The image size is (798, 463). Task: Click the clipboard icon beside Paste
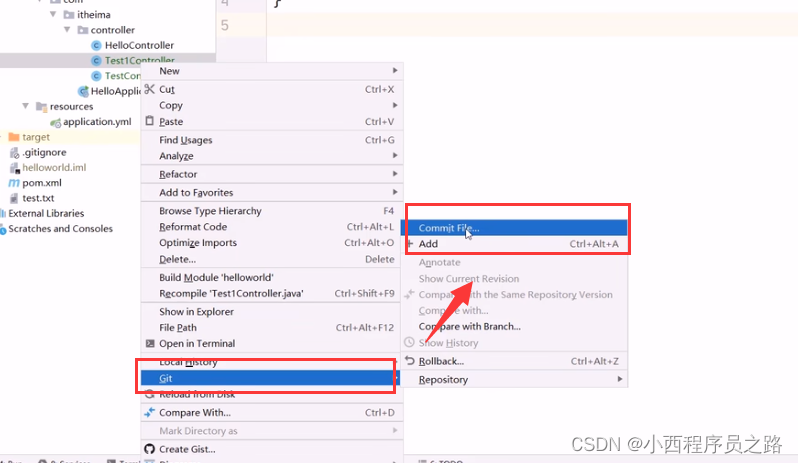[x=149, y=121]
